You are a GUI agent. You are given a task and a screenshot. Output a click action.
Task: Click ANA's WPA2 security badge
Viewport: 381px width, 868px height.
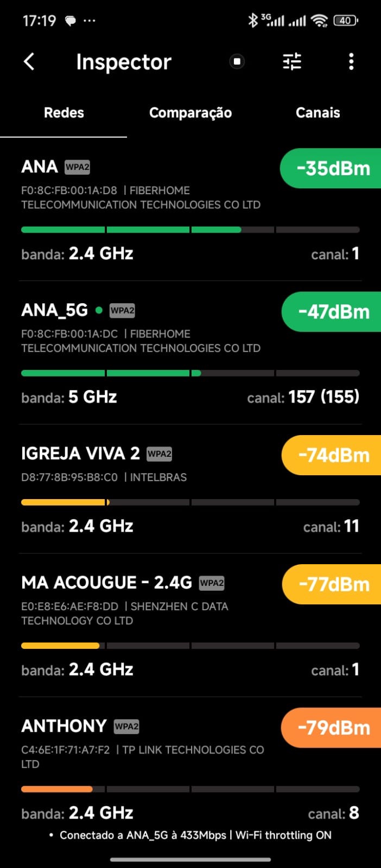click(x=77, y=167)
